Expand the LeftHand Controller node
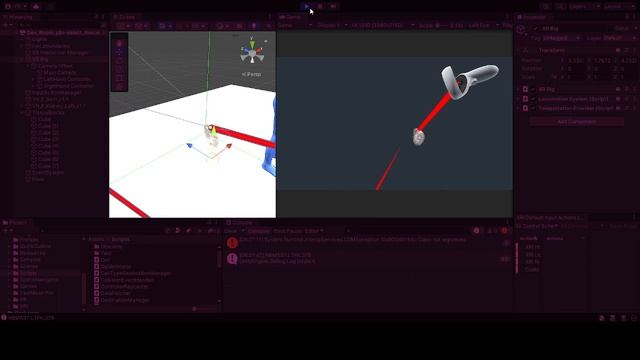This screenshot has height=360, width=640. tap(33, 79)
